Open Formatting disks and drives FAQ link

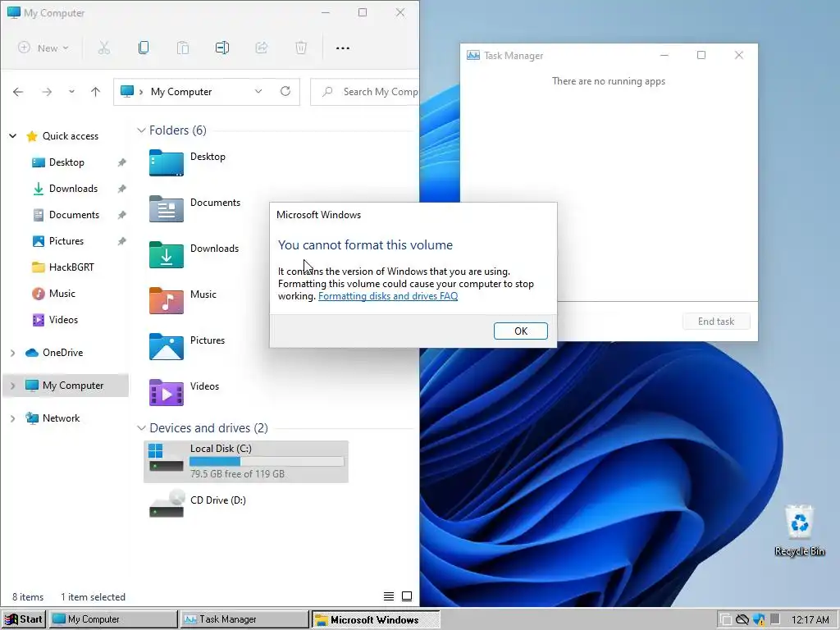[x=388, y=296]
